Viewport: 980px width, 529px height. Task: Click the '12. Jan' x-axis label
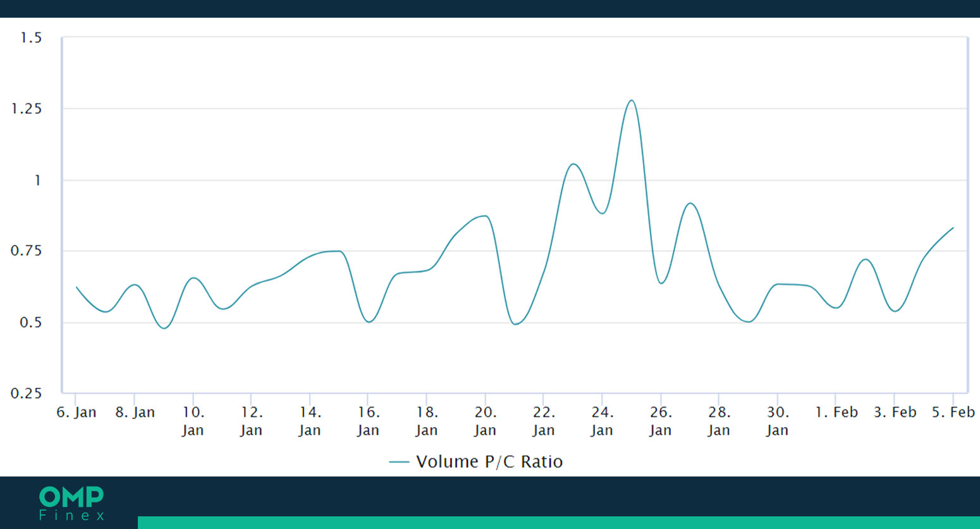click(x=251, y=421)
